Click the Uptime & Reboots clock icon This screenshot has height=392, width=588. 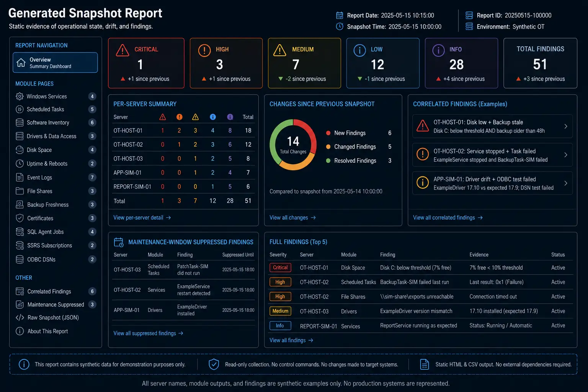tap(20, 163)
